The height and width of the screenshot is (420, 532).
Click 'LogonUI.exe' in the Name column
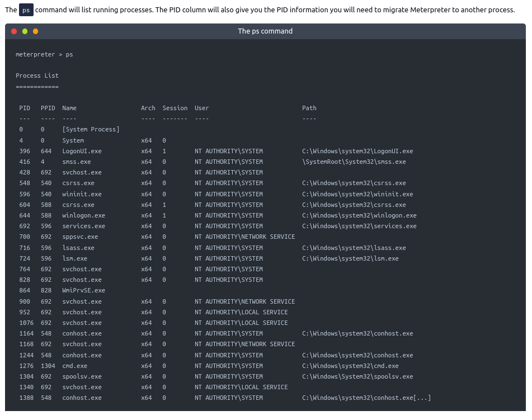point(82,152)
